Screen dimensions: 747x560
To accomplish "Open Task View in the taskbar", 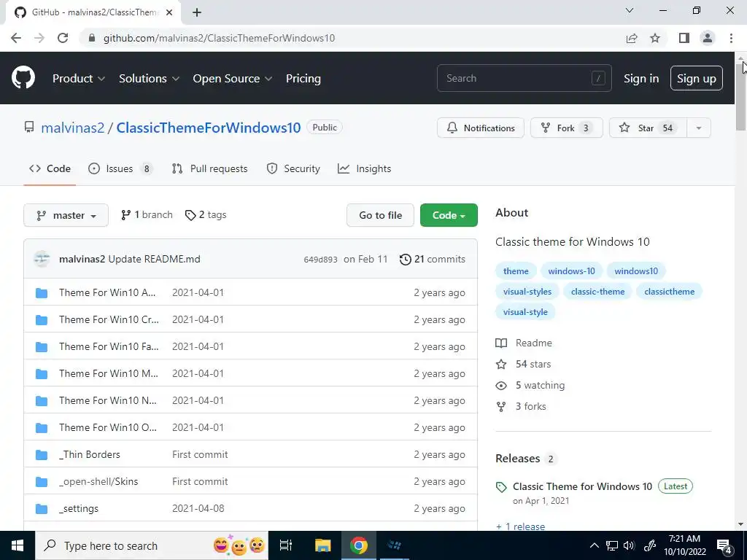I will (286, 545).
